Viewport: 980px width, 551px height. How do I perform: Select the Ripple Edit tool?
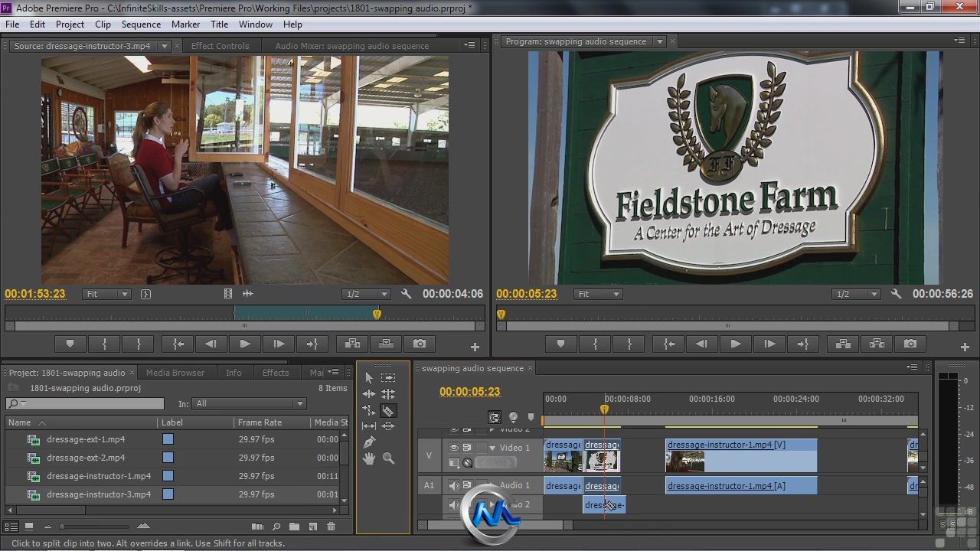(x=368, y=394)
